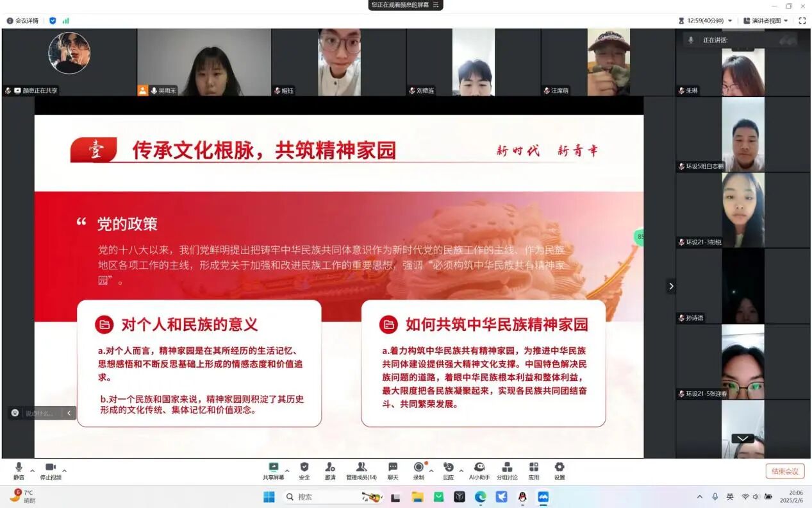Expand options arrow next to 共享屏幕
This screenshot has height=508, width=812.
coord(287,470)
